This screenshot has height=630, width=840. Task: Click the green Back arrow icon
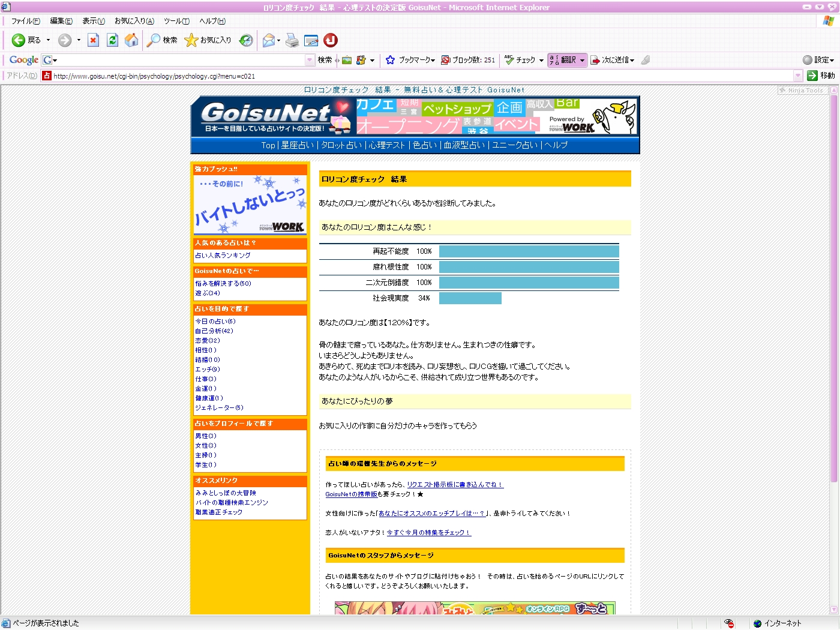click(x=19, y=40)
